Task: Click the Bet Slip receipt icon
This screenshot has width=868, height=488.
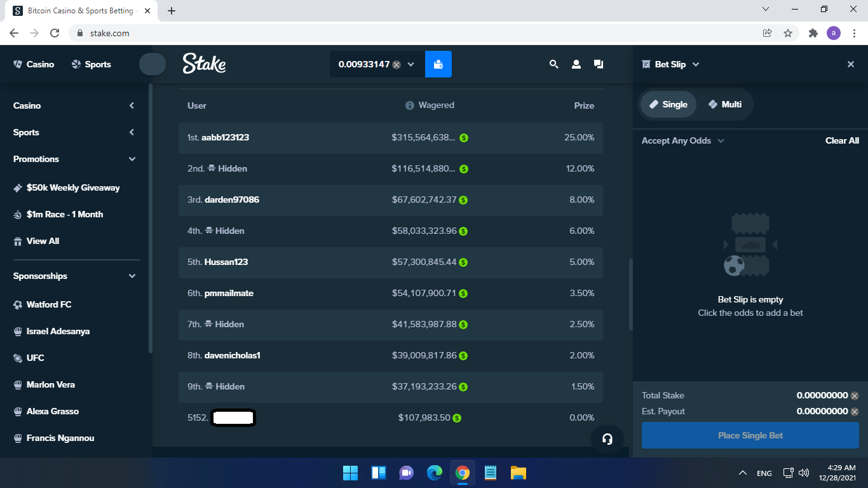Action: [646, 64]
